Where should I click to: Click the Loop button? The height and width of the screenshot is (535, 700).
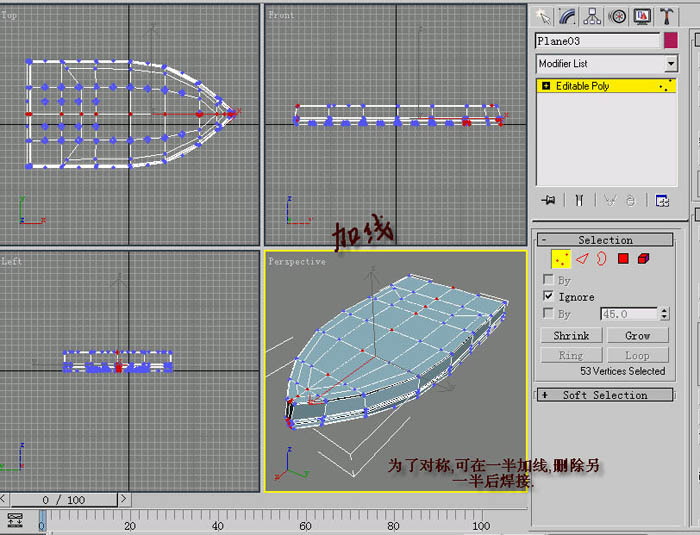(638, 355)
